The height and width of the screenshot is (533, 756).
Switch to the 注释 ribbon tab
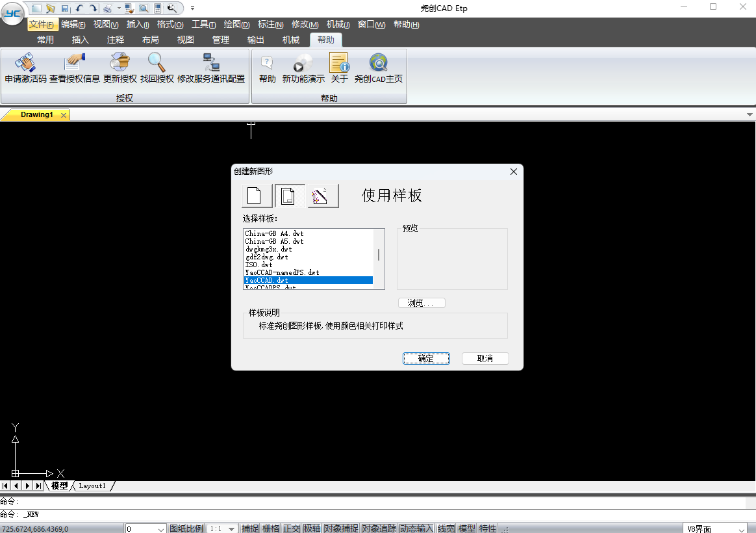pos(116,40)
